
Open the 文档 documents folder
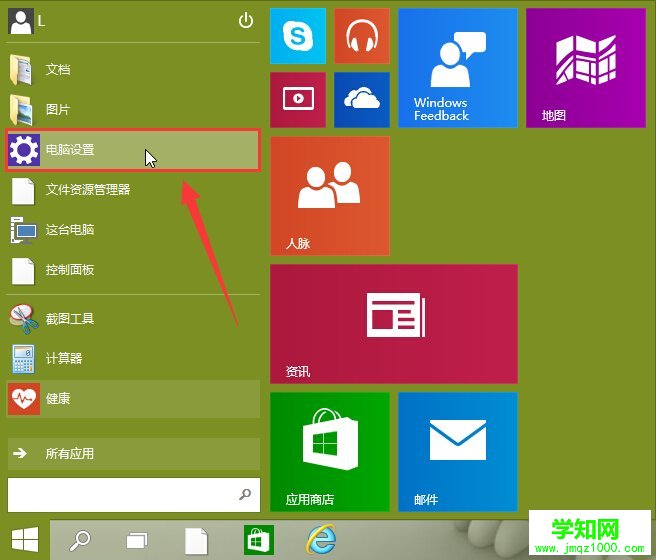tap(133, 69)
